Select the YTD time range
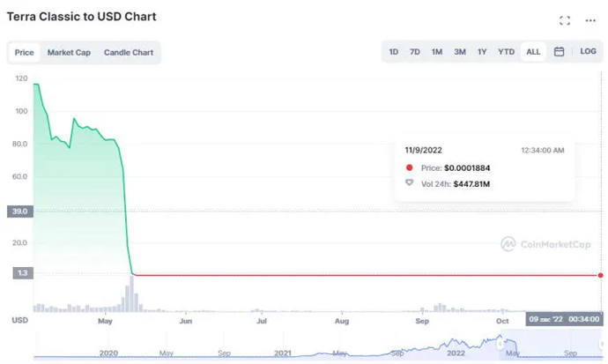 [x=506, y=52]
